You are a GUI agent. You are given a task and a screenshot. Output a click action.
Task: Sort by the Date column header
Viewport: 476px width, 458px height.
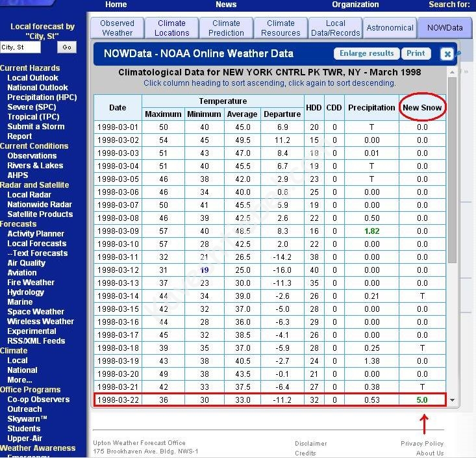click(118, 108)
